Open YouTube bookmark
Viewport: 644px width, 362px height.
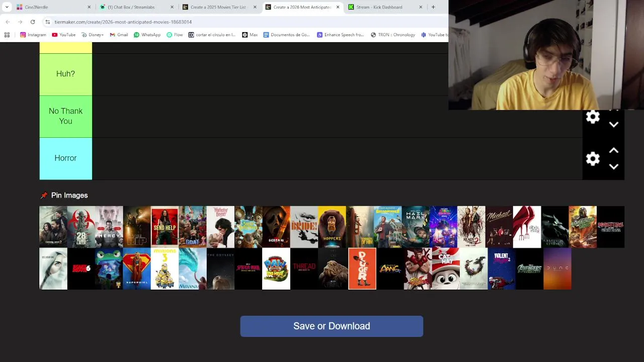(x=64, y=35)
